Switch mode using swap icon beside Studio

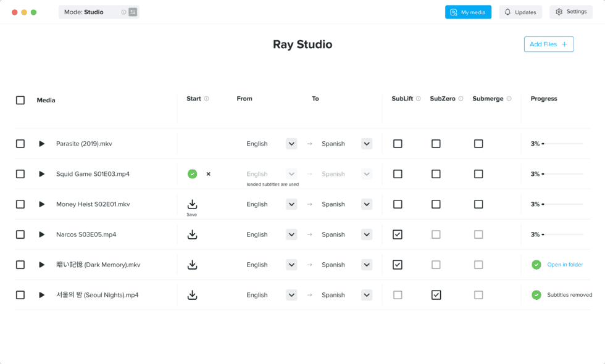pos(133,12)
